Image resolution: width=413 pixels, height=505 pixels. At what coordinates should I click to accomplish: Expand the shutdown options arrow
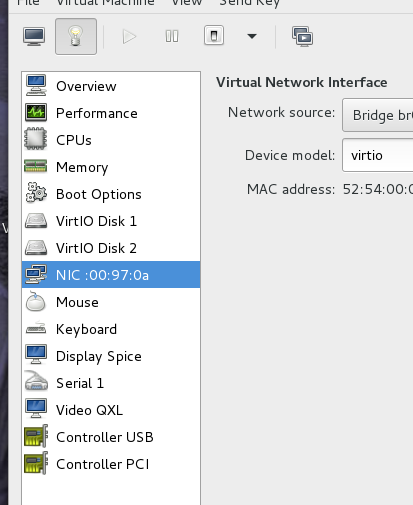click(252, 36)
